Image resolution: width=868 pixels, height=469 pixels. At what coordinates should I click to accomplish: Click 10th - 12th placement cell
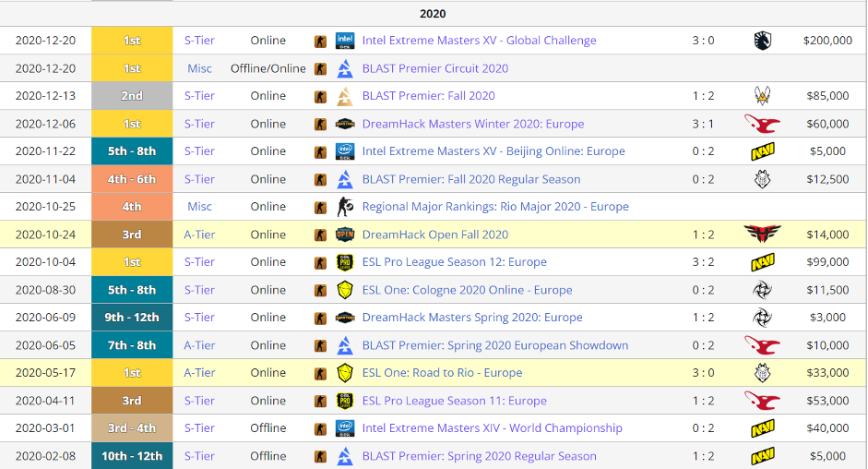[x=132, y=456]
